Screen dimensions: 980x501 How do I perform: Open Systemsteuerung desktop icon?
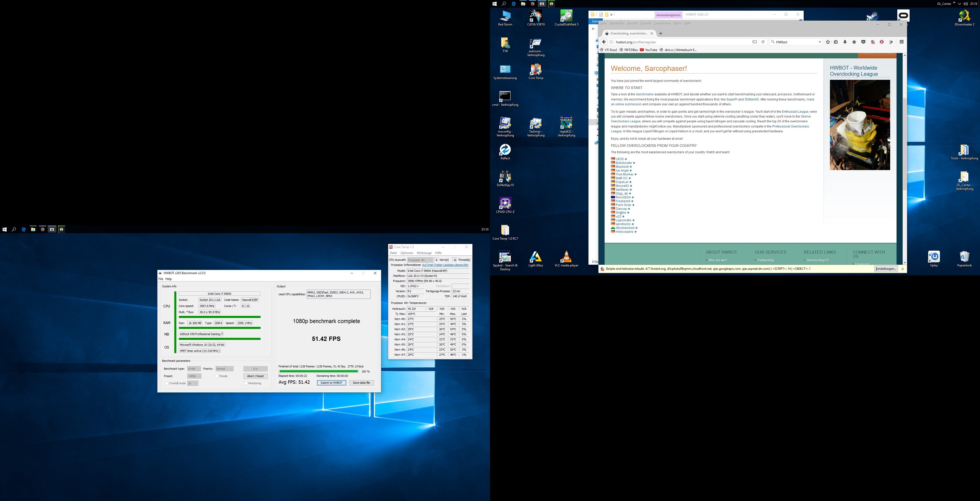point(505,72)
